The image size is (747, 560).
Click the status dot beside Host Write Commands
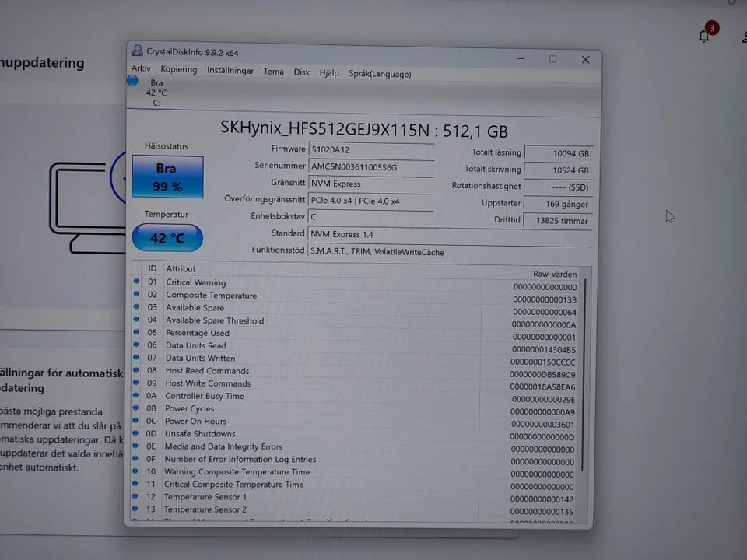click(135, 383)
